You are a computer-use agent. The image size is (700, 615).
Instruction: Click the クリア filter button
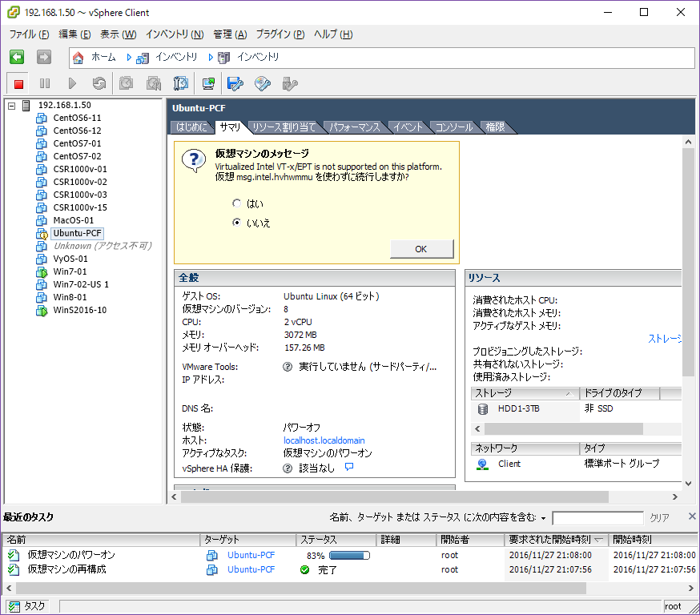coord(659,518)
